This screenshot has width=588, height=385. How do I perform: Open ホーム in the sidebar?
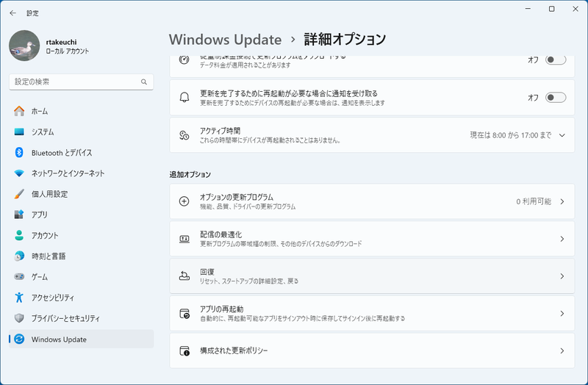(81, 111)
